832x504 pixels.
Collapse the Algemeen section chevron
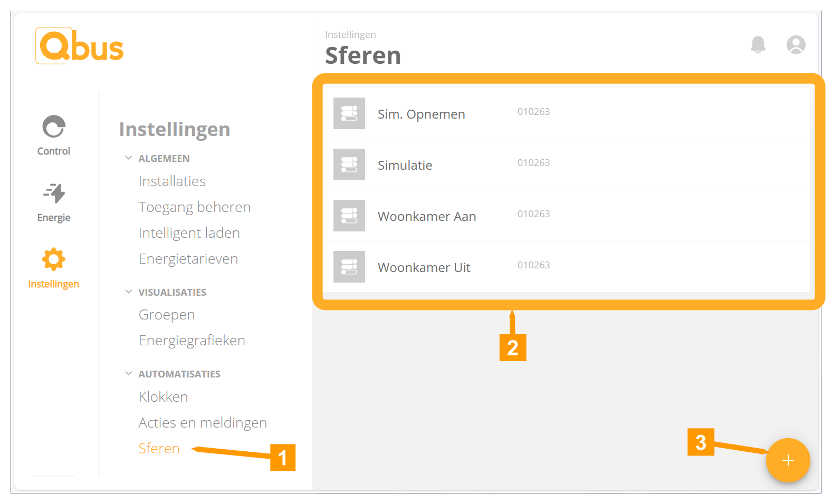point(128,158)
